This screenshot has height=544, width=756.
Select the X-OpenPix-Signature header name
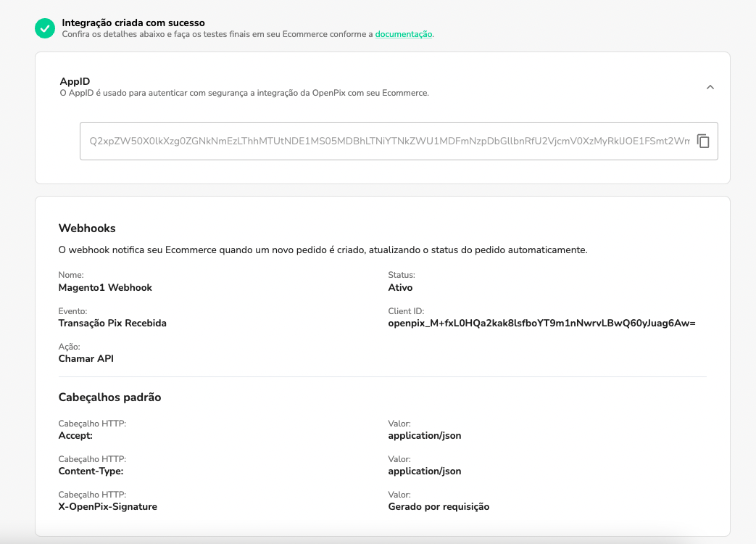pos(107,506)
